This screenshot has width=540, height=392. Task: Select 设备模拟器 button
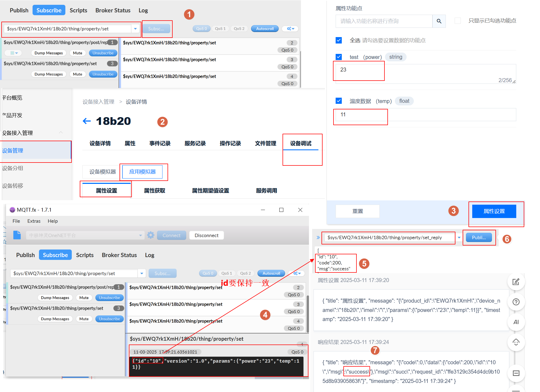tap(102, 172)
